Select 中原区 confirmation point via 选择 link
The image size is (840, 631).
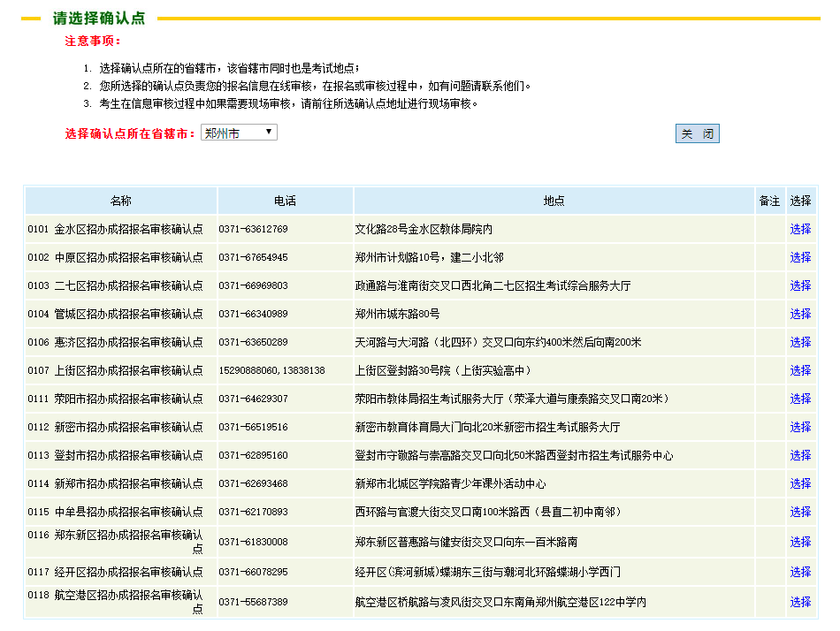coord(800,257)
